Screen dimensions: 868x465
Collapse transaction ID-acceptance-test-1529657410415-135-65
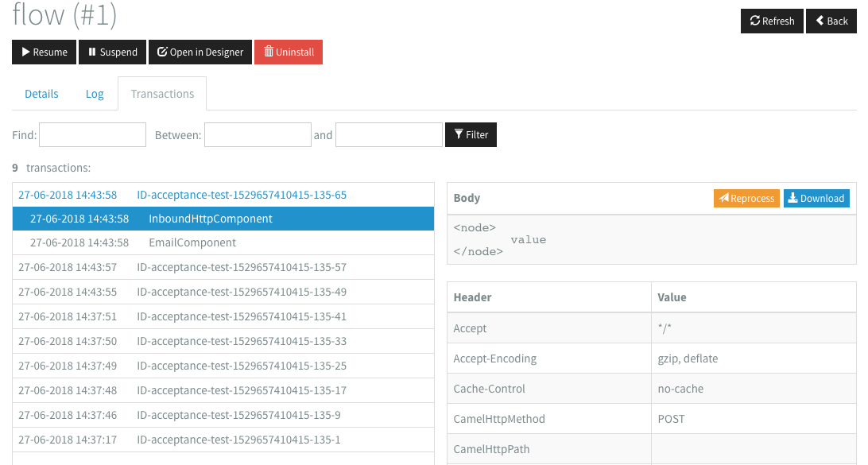pyautogui.click(x=223, y=195)
